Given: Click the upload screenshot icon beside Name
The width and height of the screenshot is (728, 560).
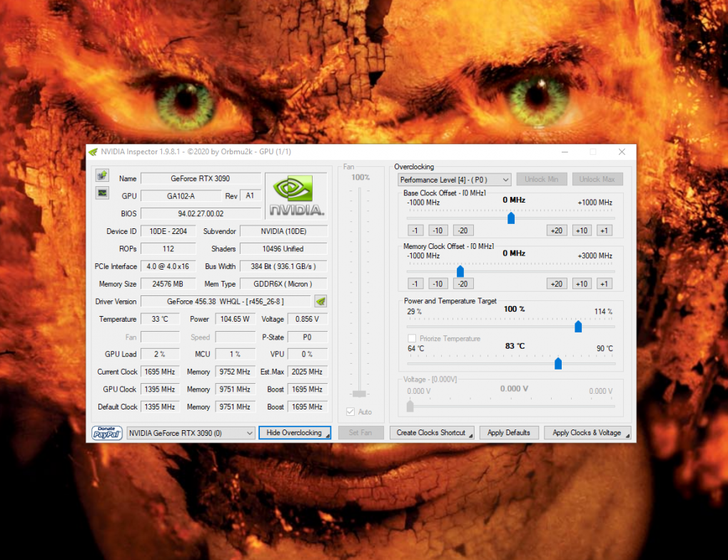Looking at the screenshot, I should pos(102,175).
